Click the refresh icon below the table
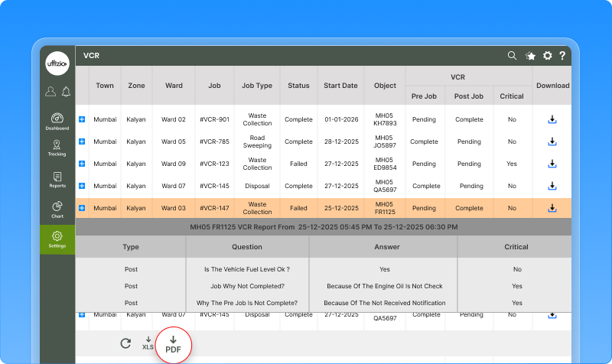The image size is (612, 364). [x=125, y=343]
